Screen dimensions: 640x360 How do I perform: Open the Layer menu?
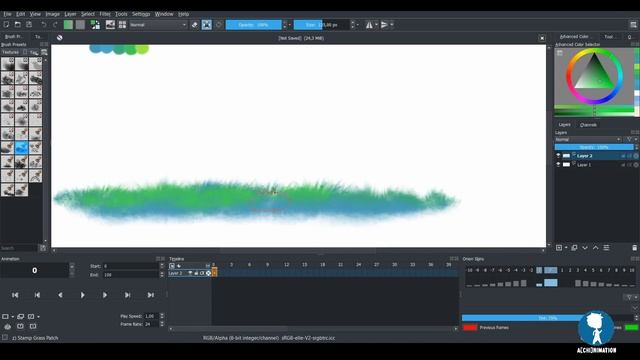[70, 14]
